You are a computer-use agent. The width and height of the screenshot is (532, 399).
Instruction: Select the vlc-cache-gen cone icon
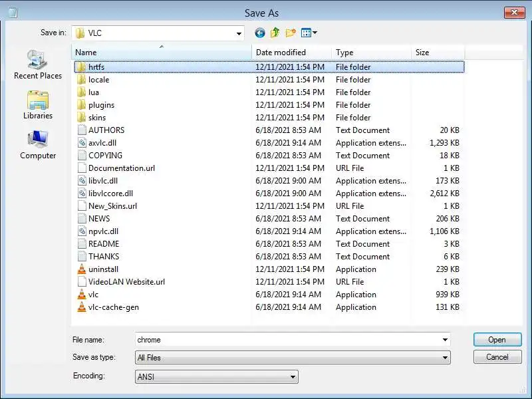pos(82,307)
